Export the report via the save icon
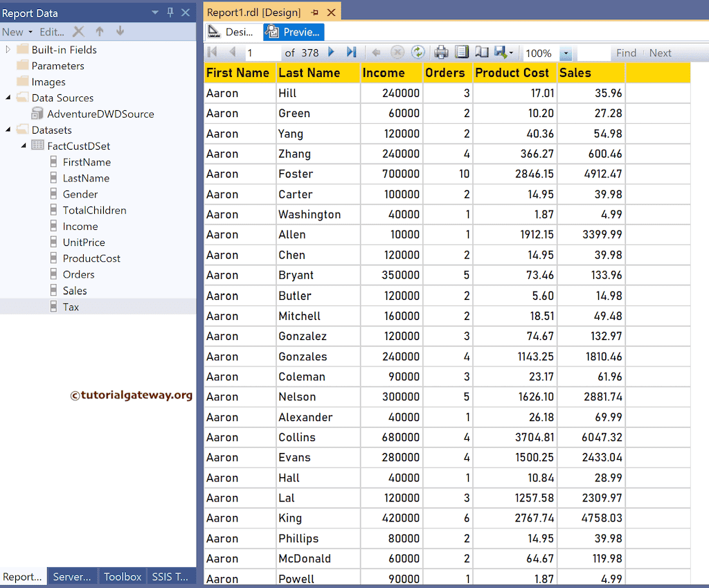This screenshot has width=709, height=588. (500, 53)
